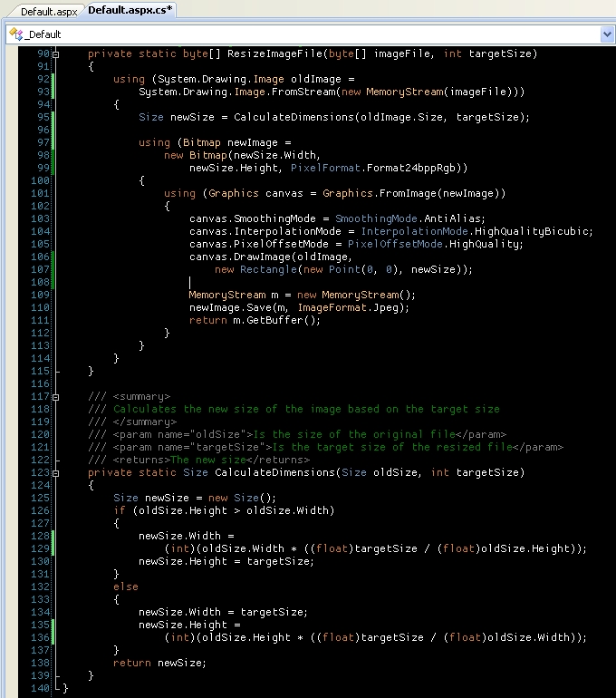Click the CalculateDimensions call on line 95
This screenshot has width=616, height=698.
[294, 117]
